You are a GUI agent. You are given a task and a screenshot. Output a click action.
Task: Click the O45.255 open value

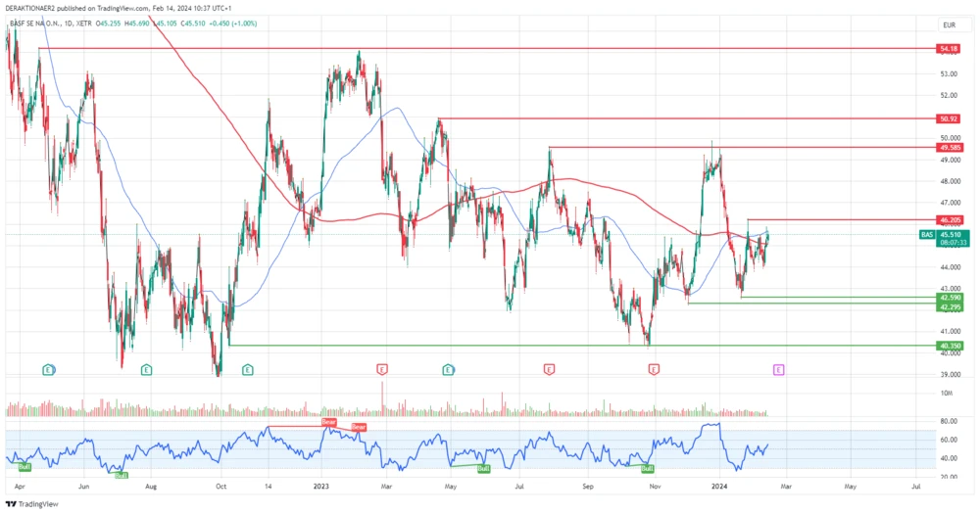point(108,23)
